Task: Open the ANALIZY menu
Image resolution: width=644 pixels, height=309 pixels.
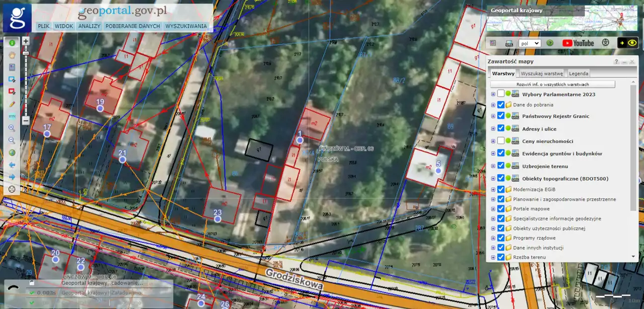Action: [89, 26]
